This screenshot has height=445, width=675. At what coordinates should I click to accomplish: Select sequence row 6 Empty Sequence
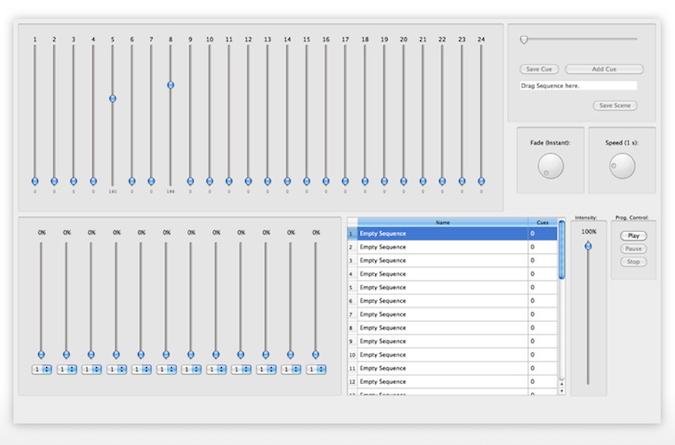coord(452,301)
